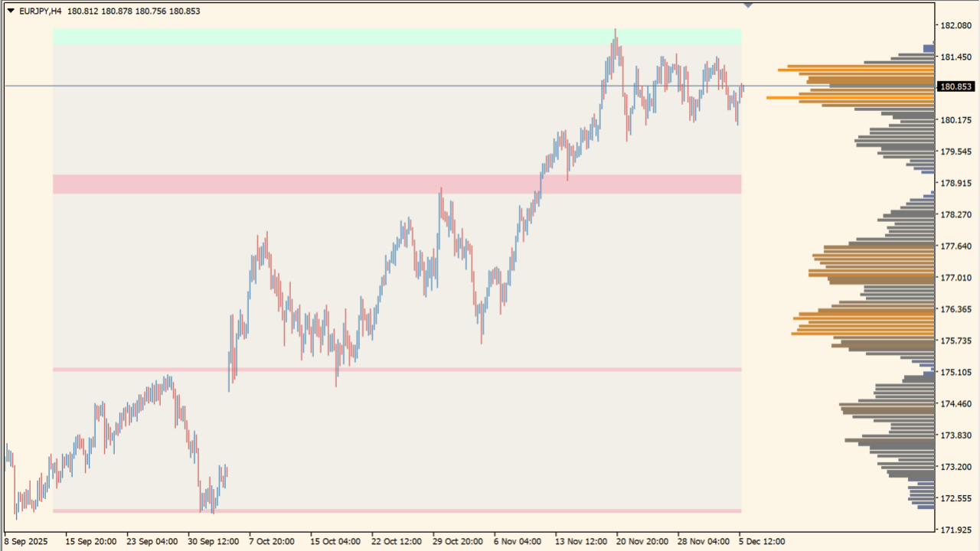Click the chart shift marker triangle
980x551 pixels.
click(748, 5)
